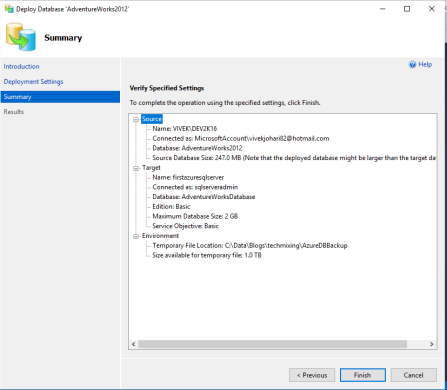
Task: Click the Finish button
Action: (363, 375)
